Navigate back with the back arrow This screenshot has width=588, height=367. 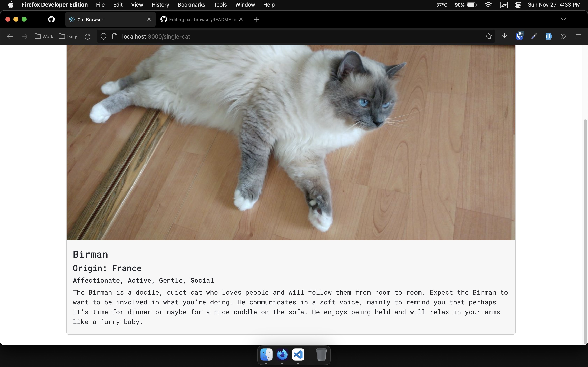pos(9,36)
